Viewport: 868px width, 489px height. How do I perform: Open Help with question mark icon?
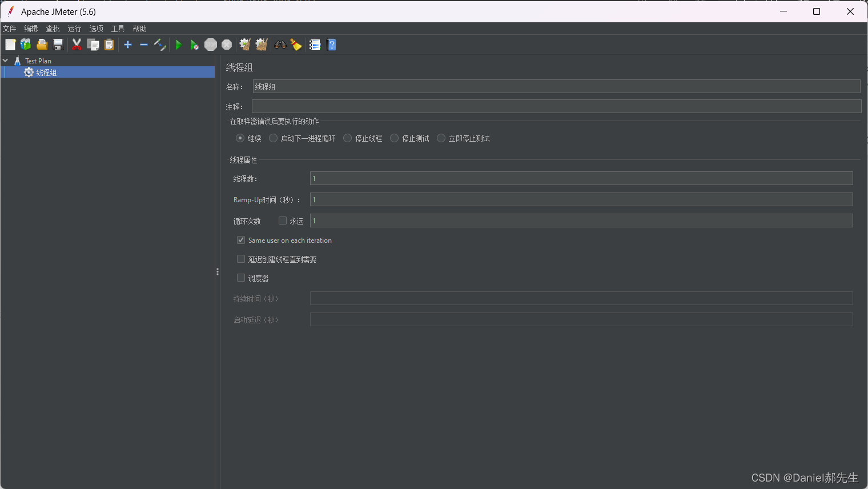coord(331,45)
